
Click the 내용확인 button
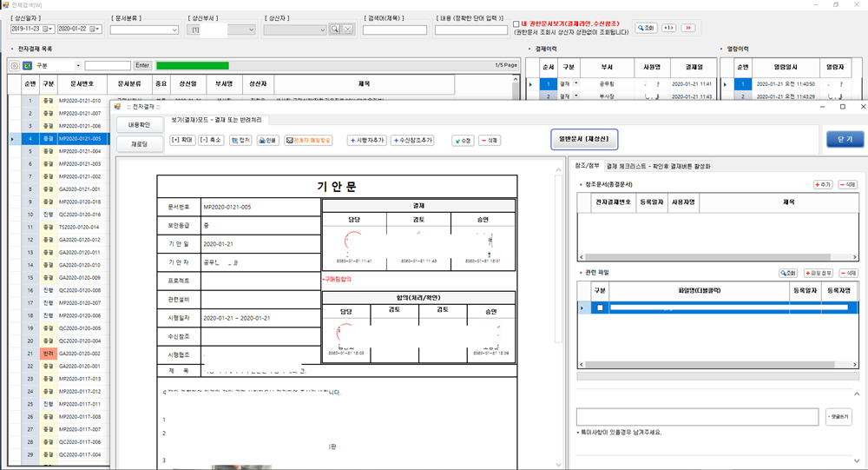pyautogui.click(x=140, y=125)
